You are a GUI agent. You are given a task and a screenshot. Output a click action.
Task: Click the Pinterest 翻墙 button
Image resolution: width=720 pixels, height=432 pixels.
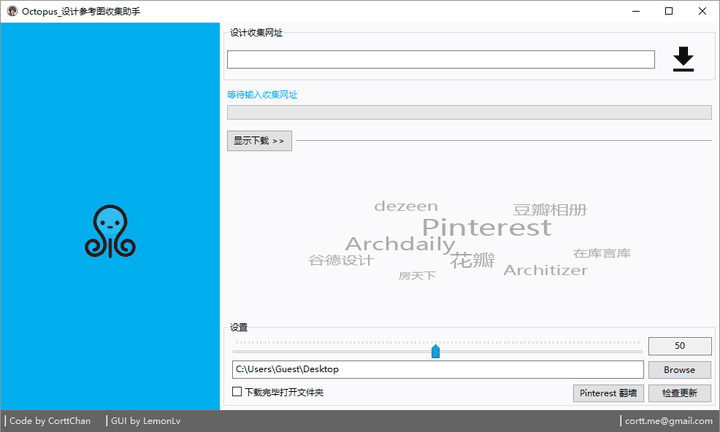coord(608,393)
